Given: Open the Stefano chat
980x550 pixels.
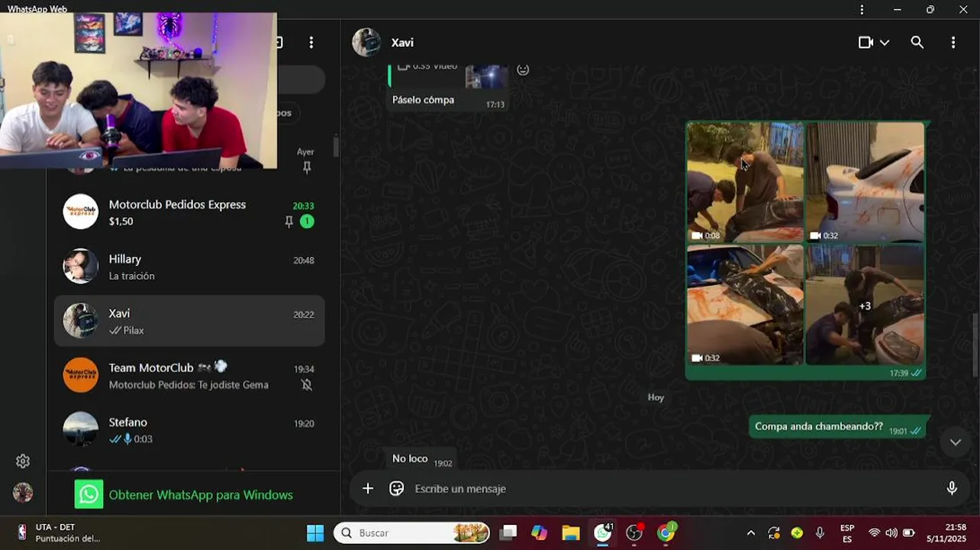Looking at the screenshot, I should [x=189, y=429].
